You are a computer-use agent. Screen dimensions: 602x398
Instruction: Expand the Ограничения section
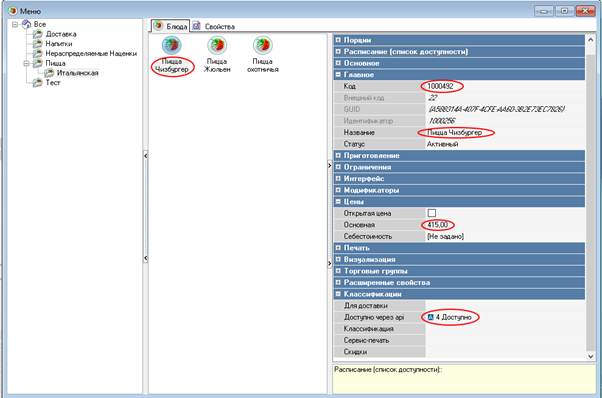coord(338,167)
